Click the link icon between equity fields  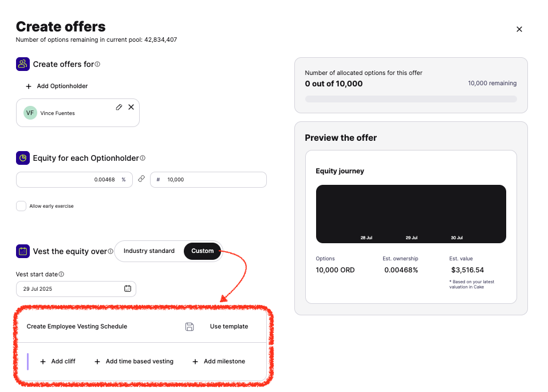141,179
